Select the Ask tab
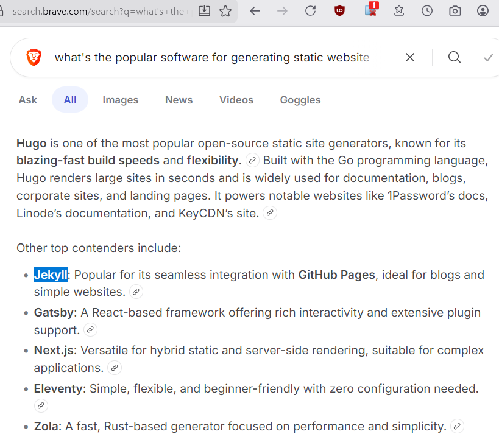The height and width of the screenshot is (448, 499). (x=28, y=100)
